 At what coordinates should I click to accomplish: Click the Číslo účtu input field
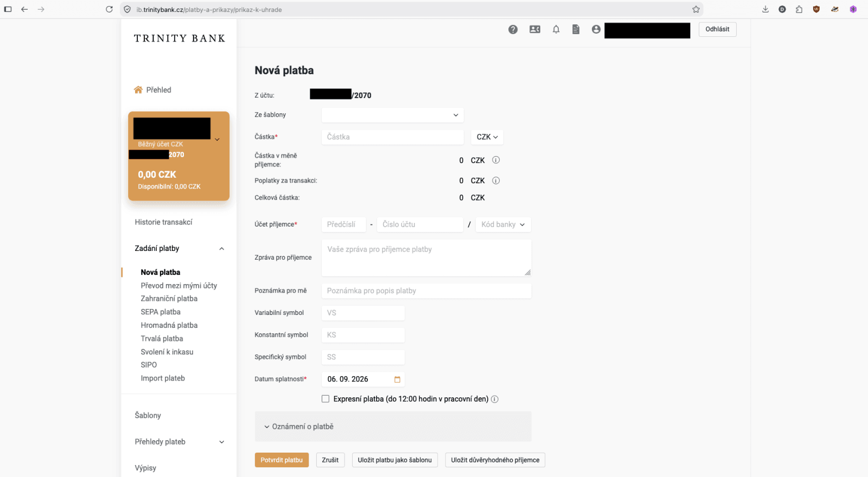pos(420,224)
